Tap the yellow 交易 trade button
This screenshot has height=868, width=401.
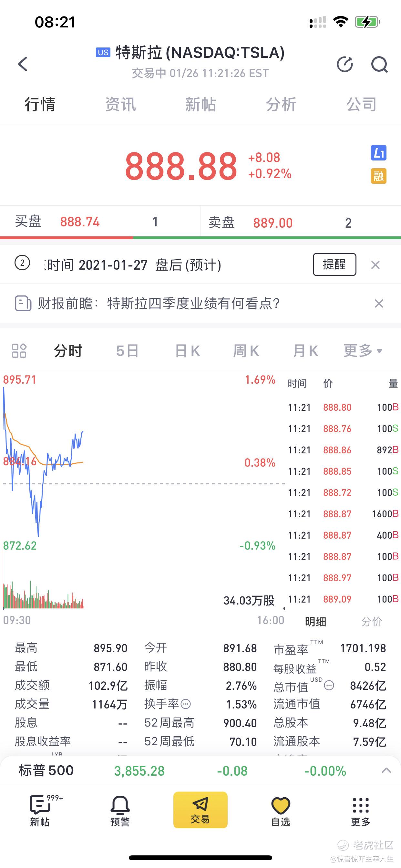[200, 810]
